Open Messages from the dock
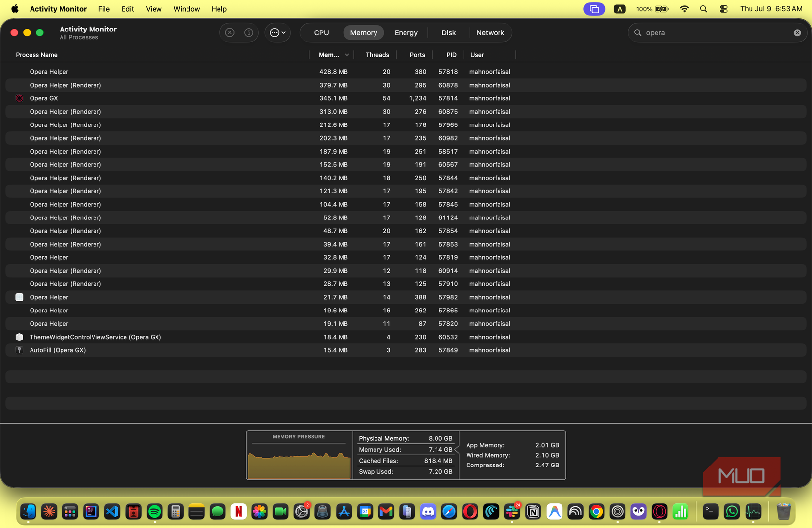The width and height of the screenshot is (812, 528). click(218, 512)
